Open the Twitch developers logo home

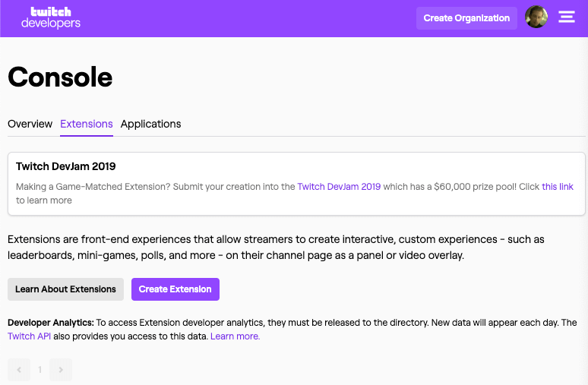pos(51,17)
